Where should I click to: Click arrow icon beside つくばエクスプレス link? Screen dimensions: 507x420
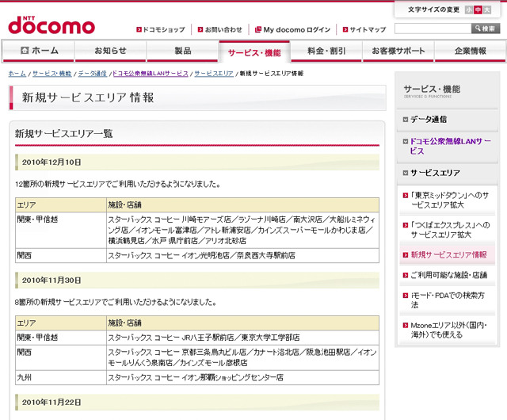coord(406,225)
